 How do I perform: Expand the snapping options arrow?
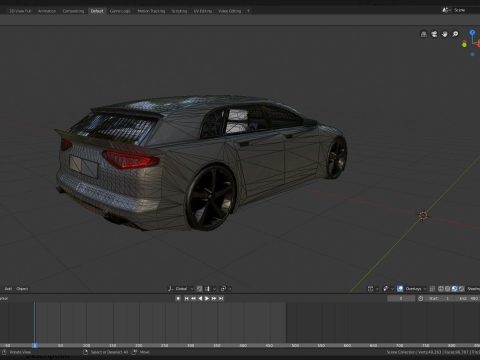coord(214,289)
